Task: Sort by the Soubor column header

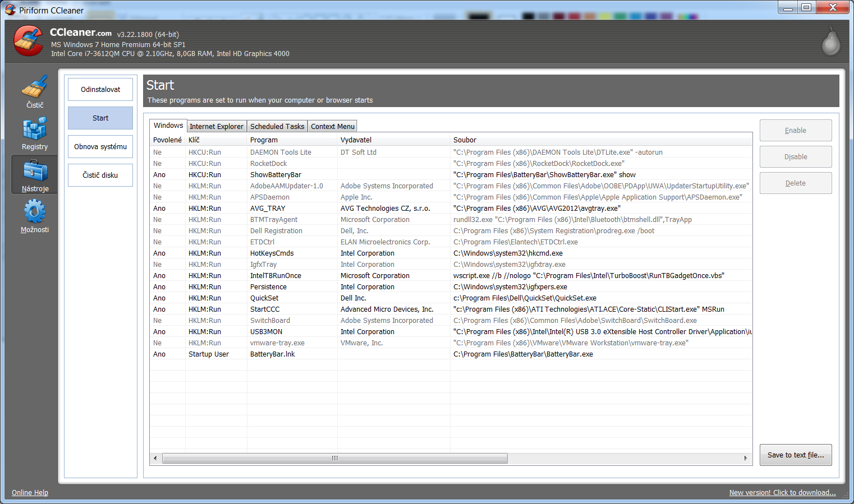Action: [602, 140]
